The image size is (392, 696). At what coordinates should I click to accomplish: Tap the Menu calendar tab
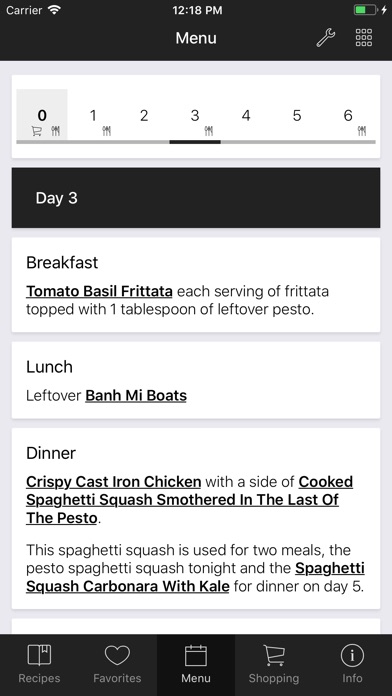pos(196,664)
